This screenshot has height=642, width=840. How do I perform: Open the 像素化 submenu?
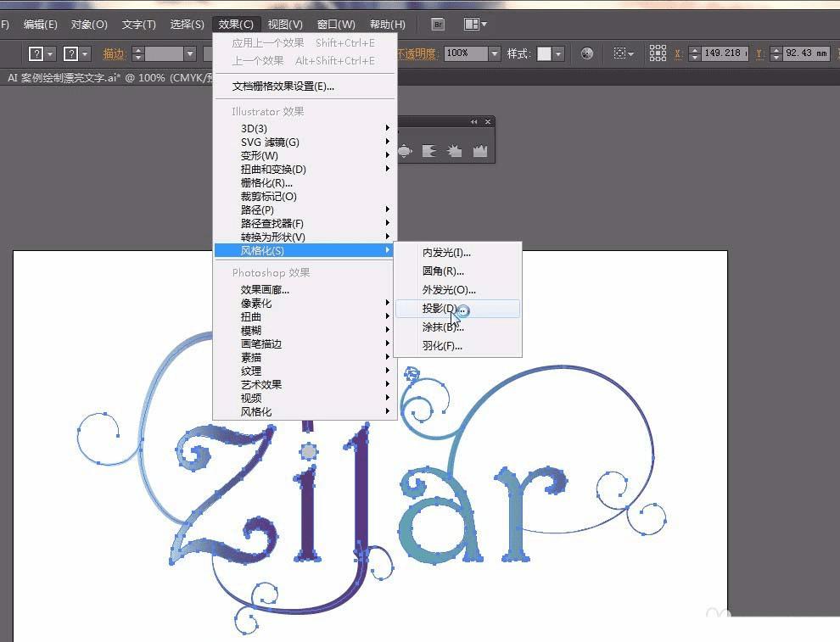coord(305,303)
